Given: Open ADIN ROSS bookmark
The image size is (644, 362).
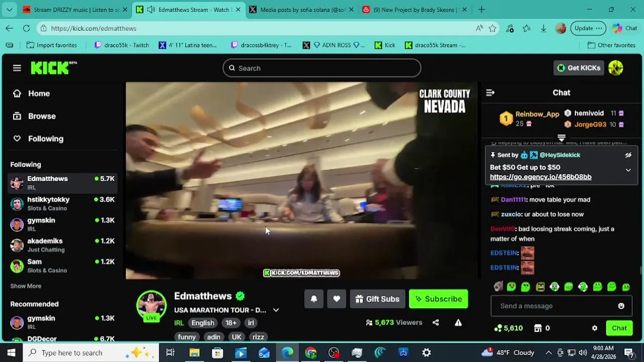Looking at the screenshot, I should click(x=333, y=45).
